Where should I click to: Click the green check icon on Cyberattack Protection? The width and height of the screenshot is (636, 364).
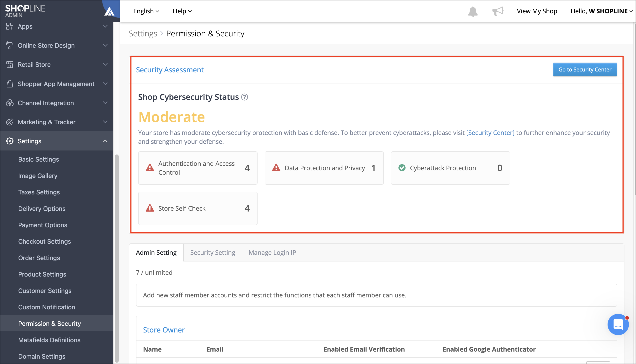[402, 168]
